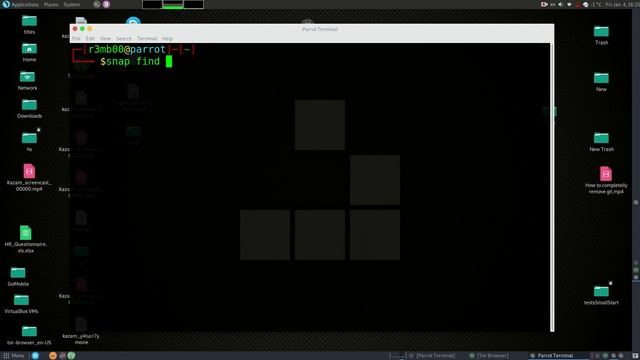The height and width of the screenshot is (360, 640).
Task: Select the Network icon on desktop
Action: click(27, 80)
